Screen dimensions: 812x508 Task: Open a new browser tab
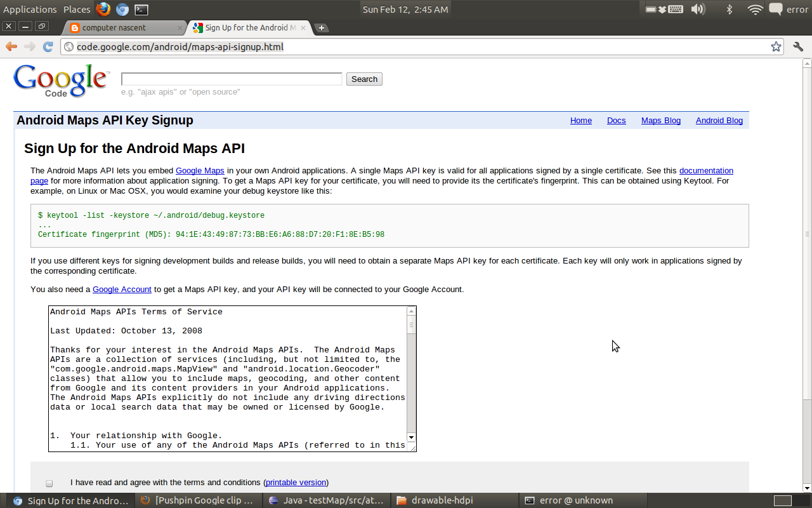coord(322,27)
